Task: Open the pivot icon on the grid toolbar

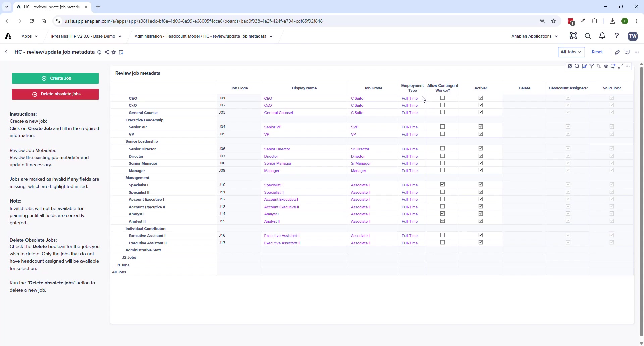Action: [x=585, y=66]
